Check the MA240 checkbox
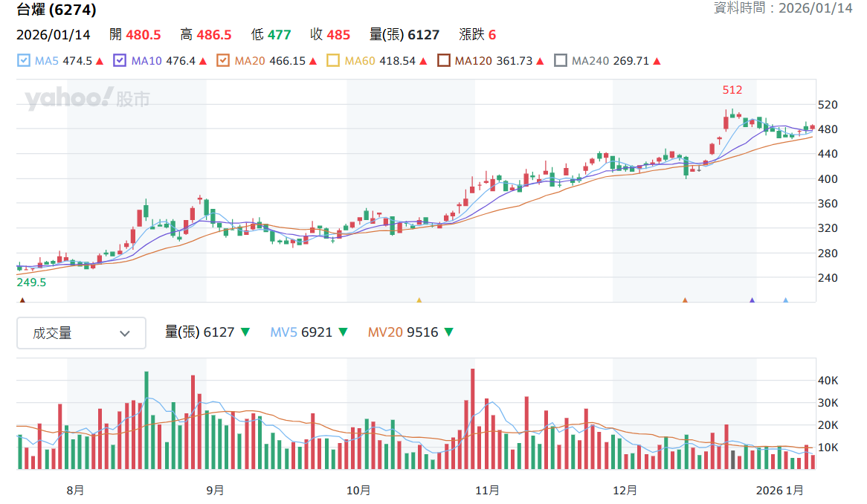Image resolution: width=867 pixels, height=504 pixels. click(560, 61)
